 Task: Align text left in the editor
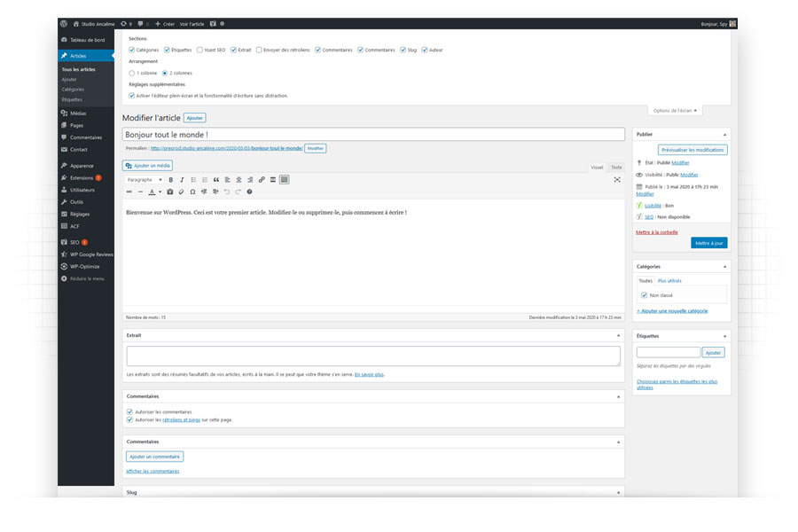coord(228,180)
